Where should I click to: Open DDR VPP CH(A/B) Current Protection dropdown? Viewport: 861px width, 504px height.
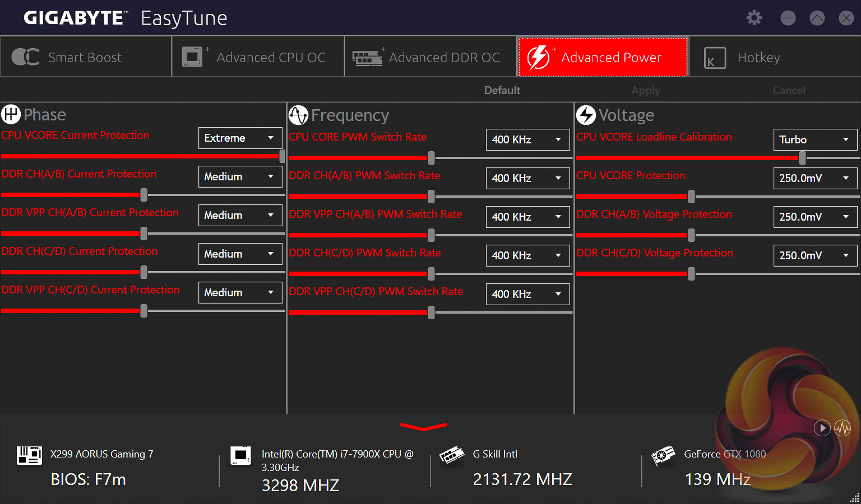(240, 215)
